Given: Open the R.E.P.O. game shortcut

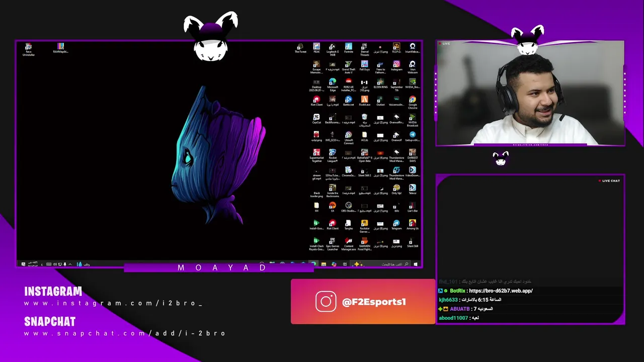Looking at the screenshot, I should click(x=396, y=48).
